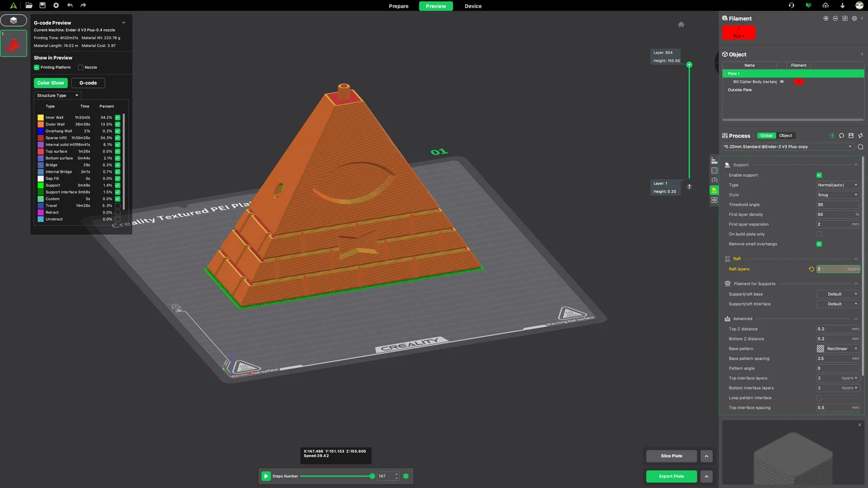Open a project with the folder icon

(x=29, y=5)
